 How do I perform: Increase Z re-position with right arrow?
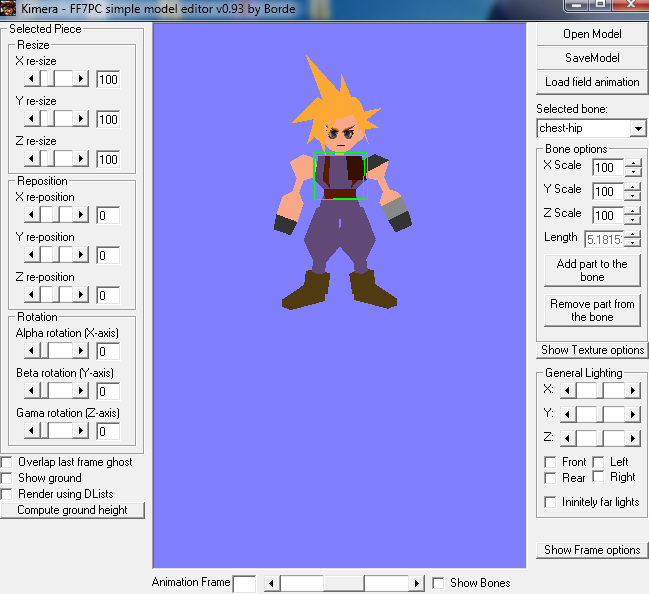coord(81,294)
